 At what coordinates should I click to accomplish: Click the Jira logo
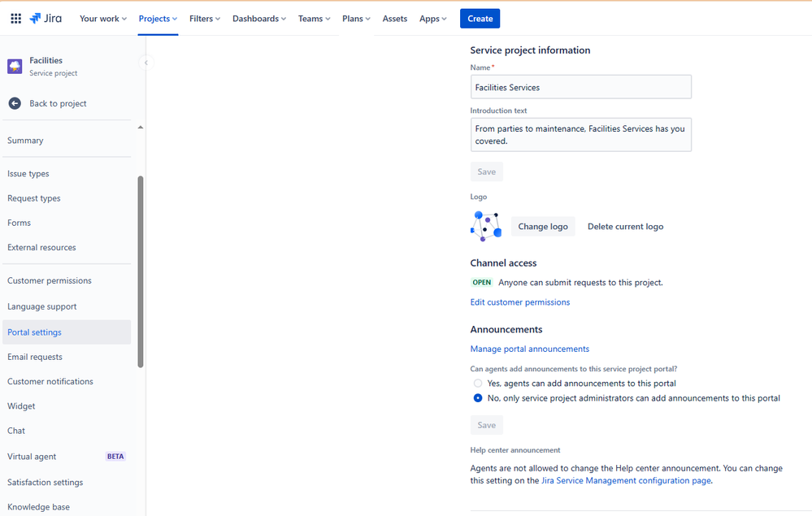(x=46, y=19)
